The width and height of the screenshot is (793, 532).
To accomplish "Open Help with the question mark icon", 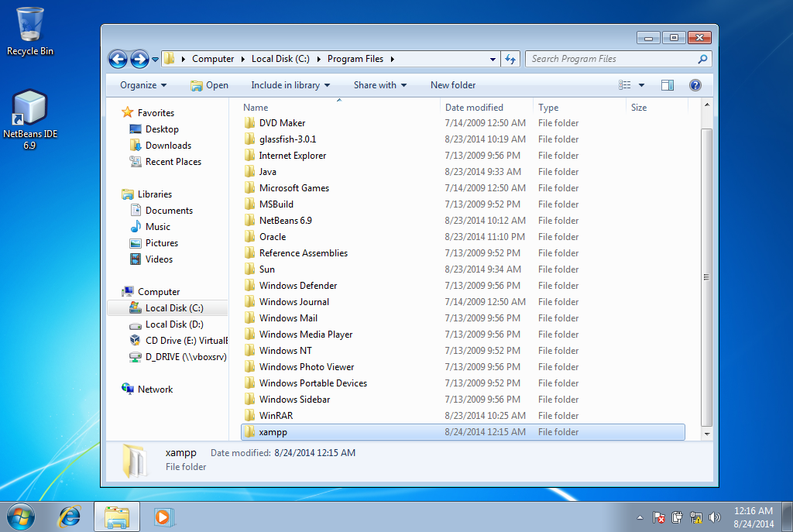I will click(x=695, y=85).
